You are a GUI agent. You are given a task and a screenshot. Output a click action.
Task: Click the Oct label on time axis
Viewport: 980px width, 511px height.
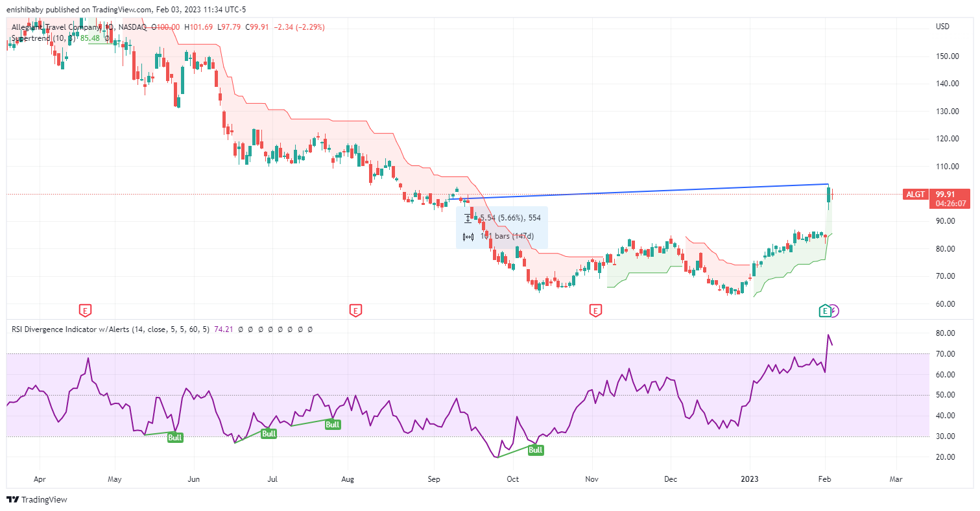pyautogui.click(x=512, y=480)
